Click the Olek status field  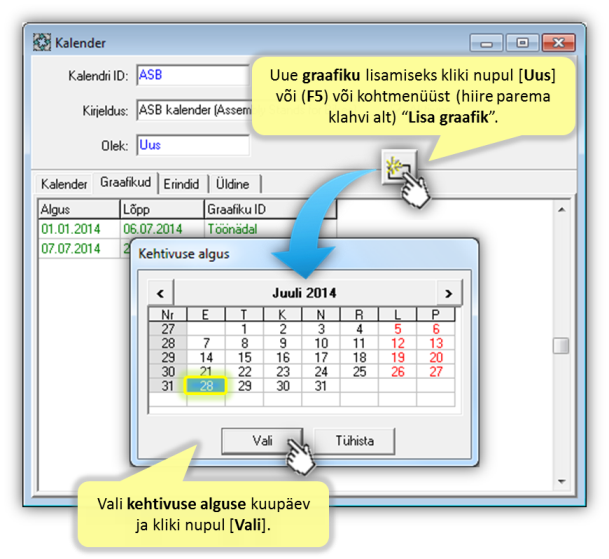190,145
